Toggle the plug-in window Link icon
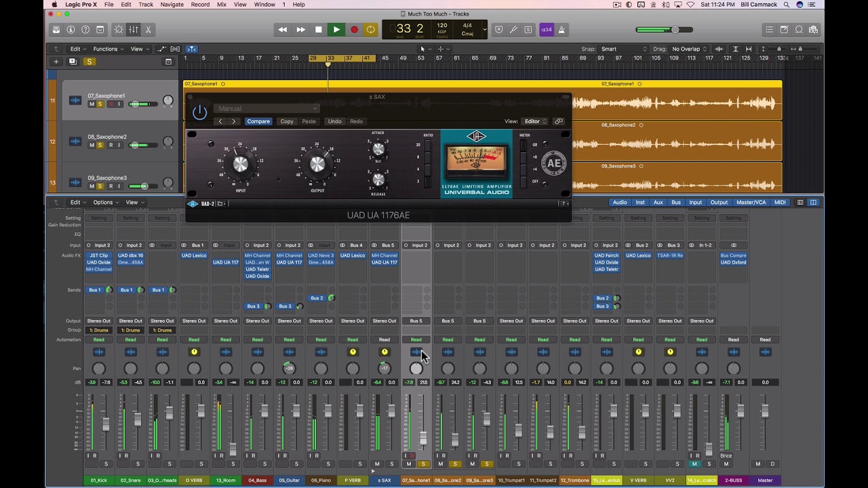Image resolution: width=868 pixels, height=488 pixels. [x=559, y=121]
